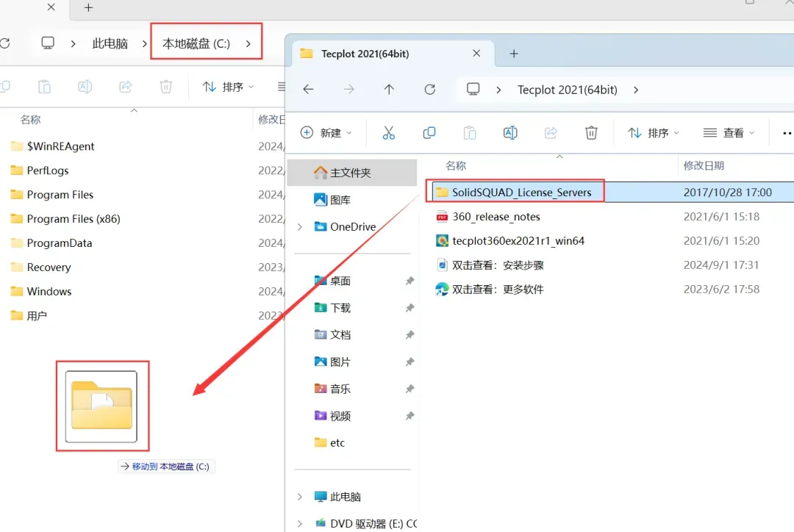Click the computer icon in Tecplot address bar
This screenshot has width=794, height=532.
pos(473,90)
